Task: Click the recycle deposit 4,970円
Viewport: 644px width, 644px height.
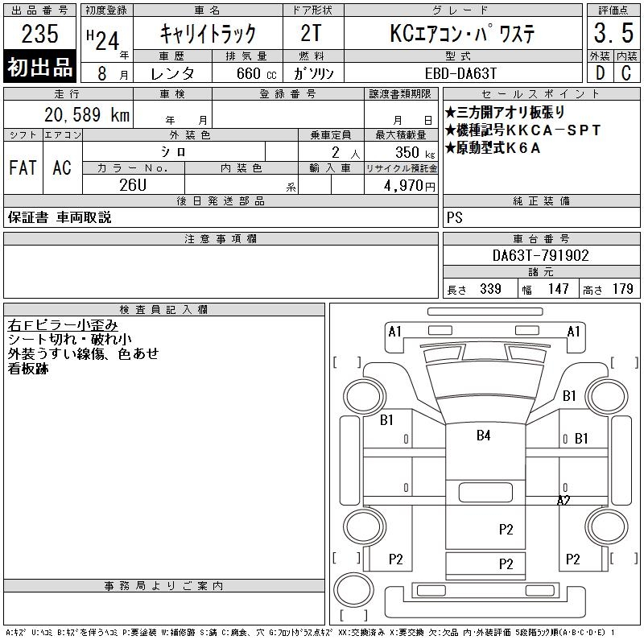Action: click(410, 186)
